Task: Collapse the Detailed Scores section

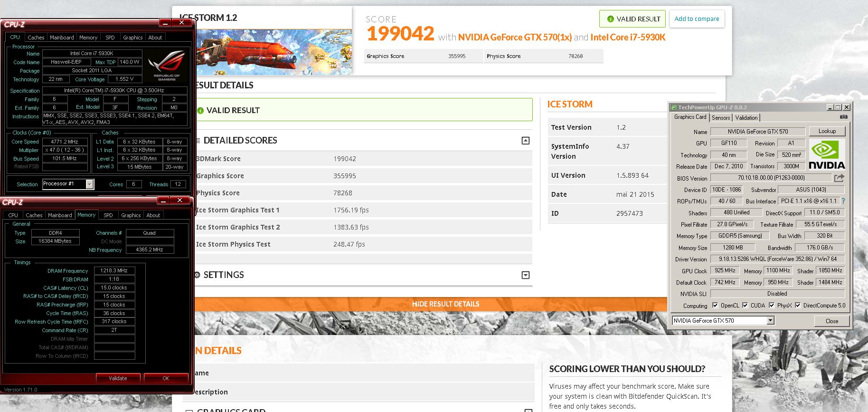Action: pyautogui.click(x=526, y=141)
